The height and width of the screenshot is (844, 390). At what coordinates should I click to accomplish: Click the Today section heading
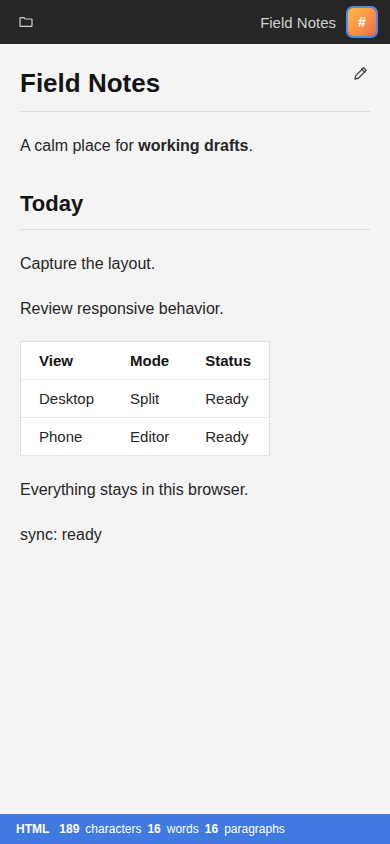point(52,203)
